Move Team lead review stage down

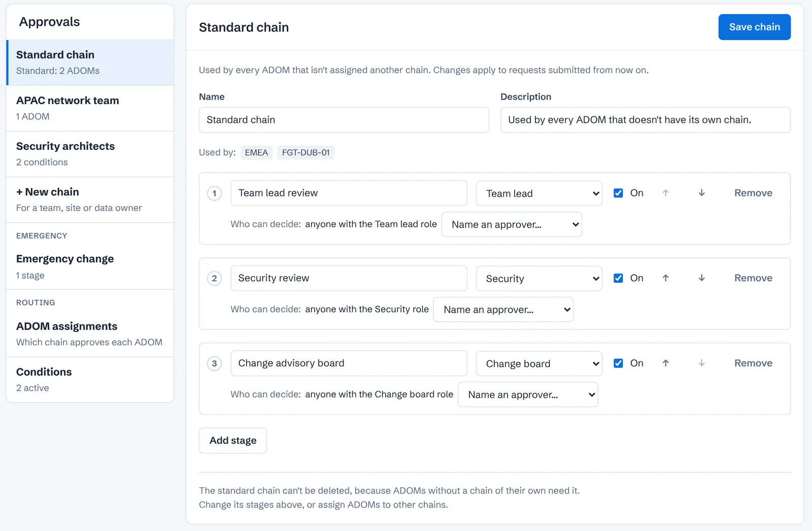tap(701, 193)
